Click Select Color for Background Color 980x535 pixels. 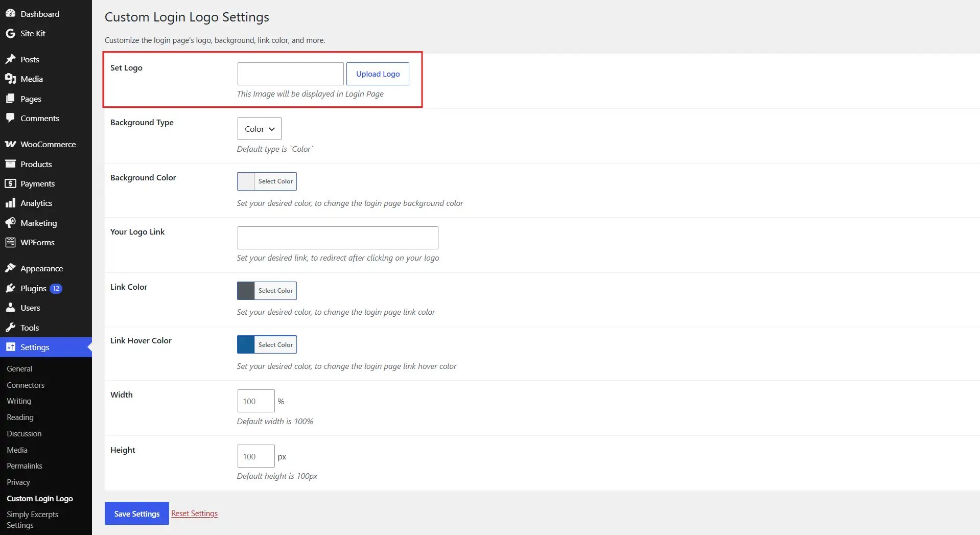tap(275, 181)
